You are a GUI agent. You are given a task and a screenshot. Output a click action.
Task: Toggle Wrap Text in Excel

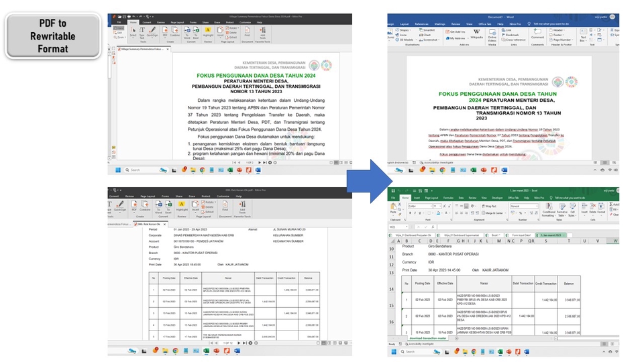coord(489,206)
